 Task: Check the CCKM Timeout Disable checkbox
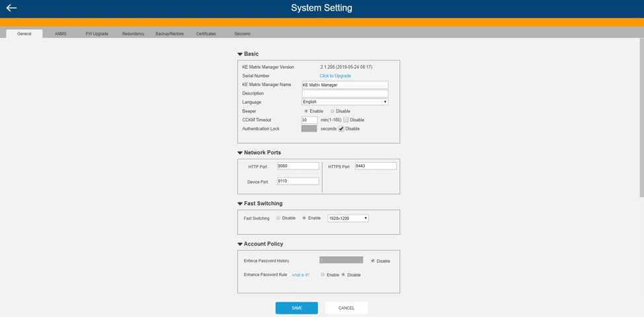[346, 120]
